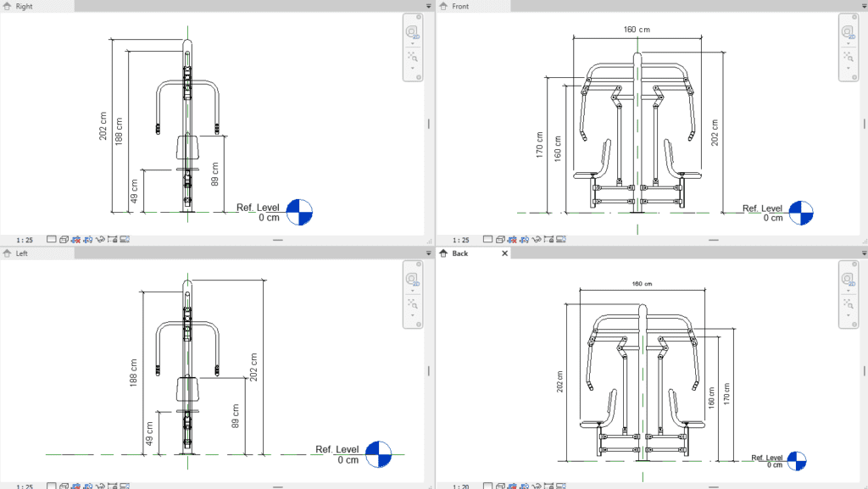Image resolution: width=868 pixels, height=489 pixels.
Task: Select the 160 cm width dimension in Back view
Action: tap(643, 284)
